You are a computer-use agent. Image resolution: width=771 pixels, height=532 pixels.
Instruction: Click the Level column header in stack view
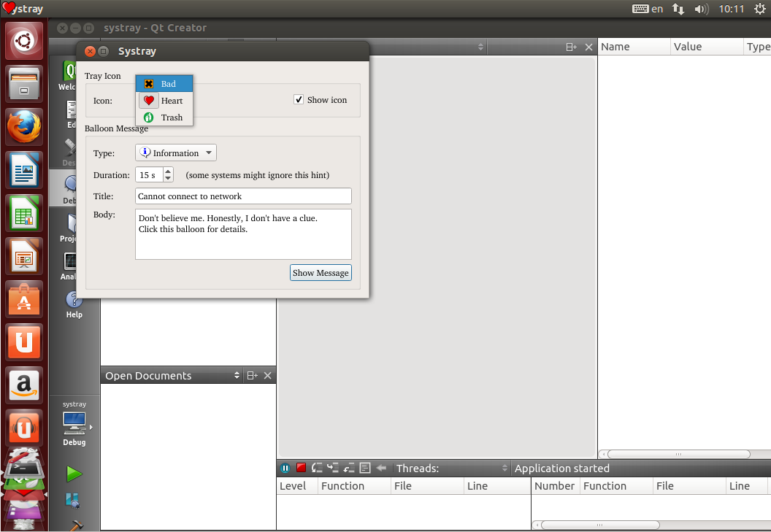[297, 486]
